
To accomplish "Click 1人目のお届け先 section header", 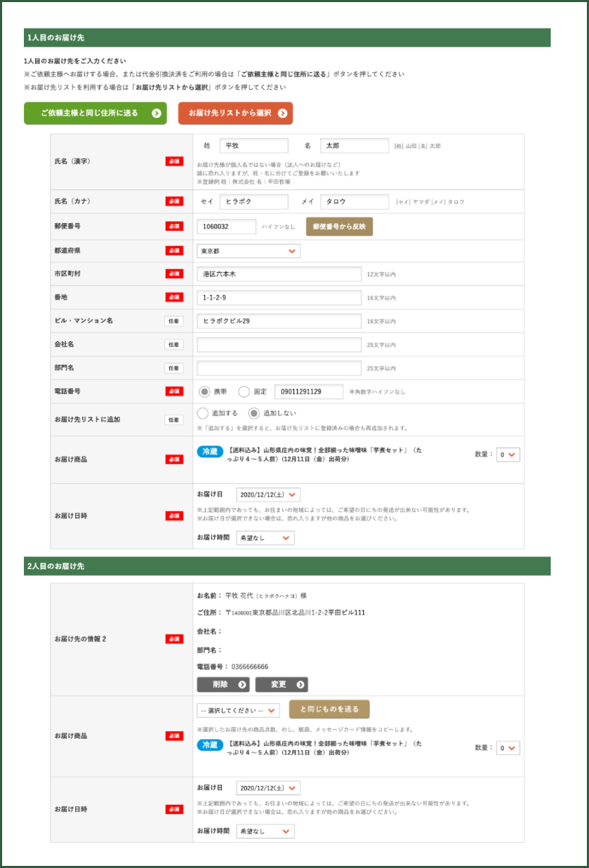I will tap(287, 38).
